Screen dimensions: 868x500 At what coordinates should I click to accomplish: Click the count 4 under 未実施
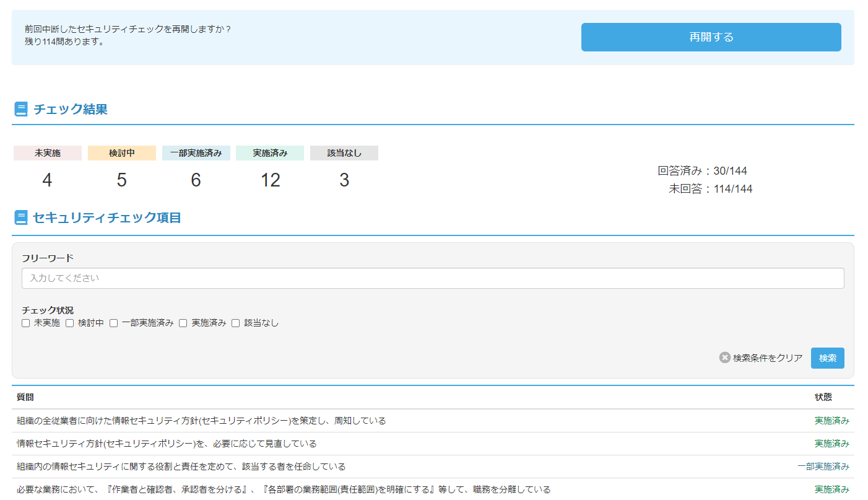pyautogui.click(x=48, y=180)
